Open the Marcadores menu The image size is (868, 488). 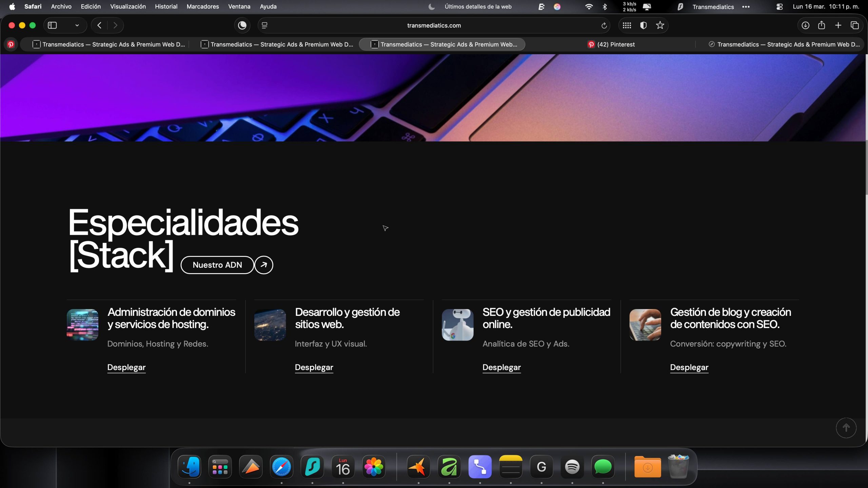pyautogui.click(x=202, y=6)
